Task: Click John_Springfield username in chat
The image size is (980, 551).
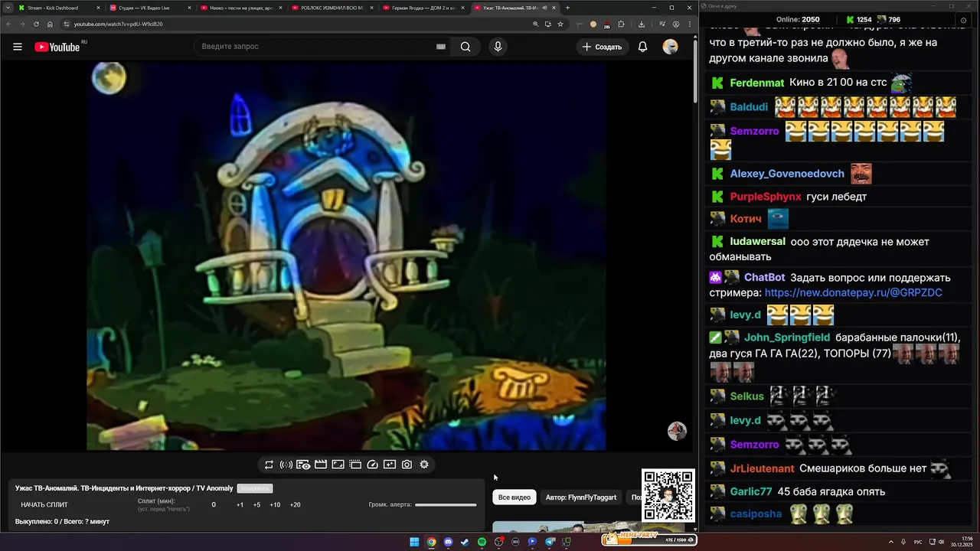Action: click(x=787, y=337)
